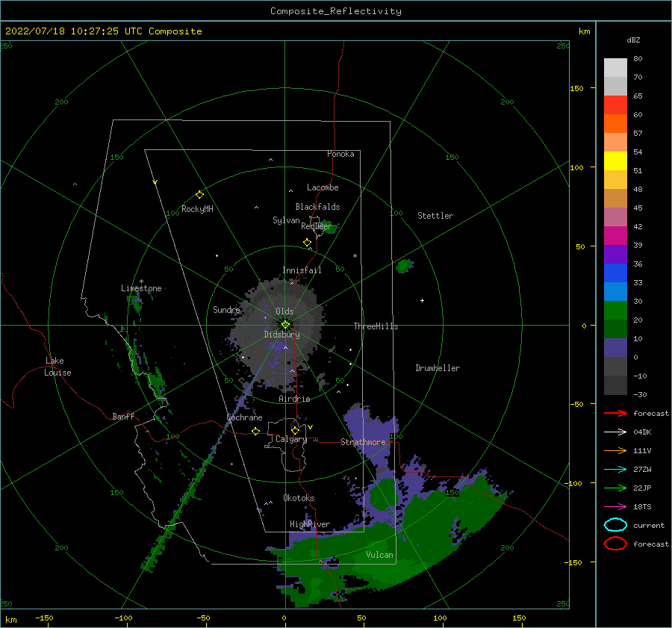Viewport: 672px width, 628px height.
Task: Pick the magenta 39-42 dBZ swatch
Action: 615,236
